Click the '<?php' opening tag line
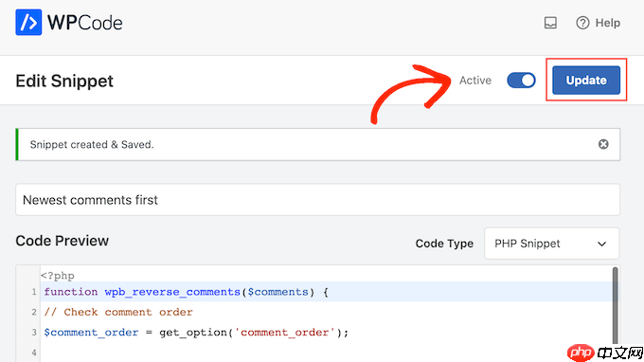644x362 pixels. pyautogui.click(x=58, y=276)
